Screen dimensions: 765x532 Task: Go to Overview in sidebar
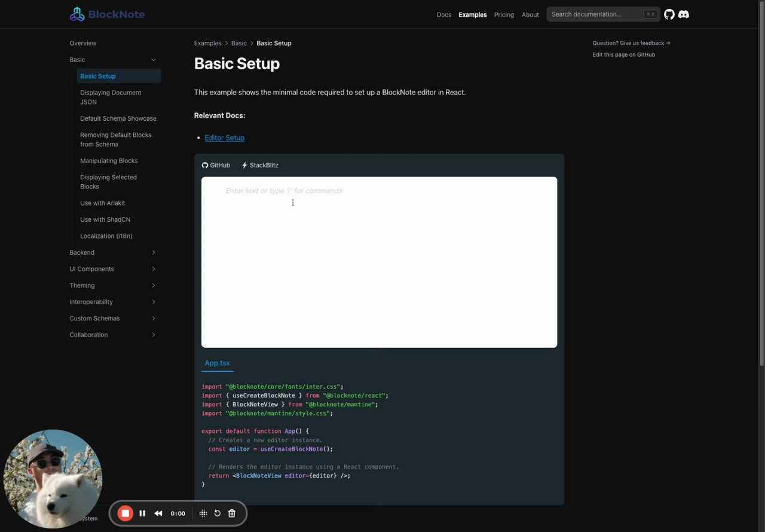[83, 43]
